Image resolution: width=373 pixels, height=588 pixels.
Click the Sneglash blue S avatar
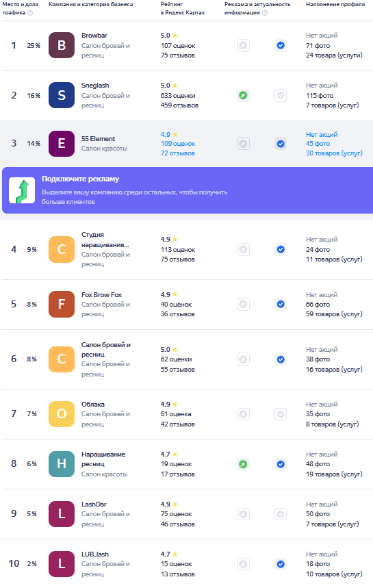click(x=62, y=95)
